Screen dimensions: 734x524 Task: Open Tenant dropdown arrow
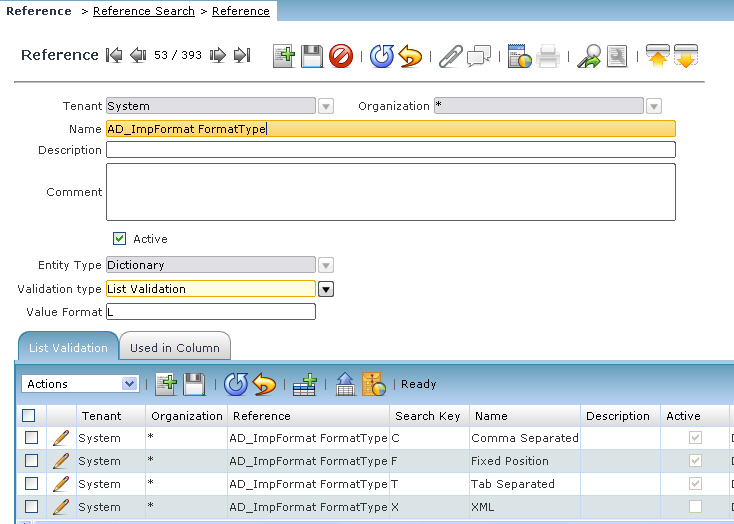[326, 106]
